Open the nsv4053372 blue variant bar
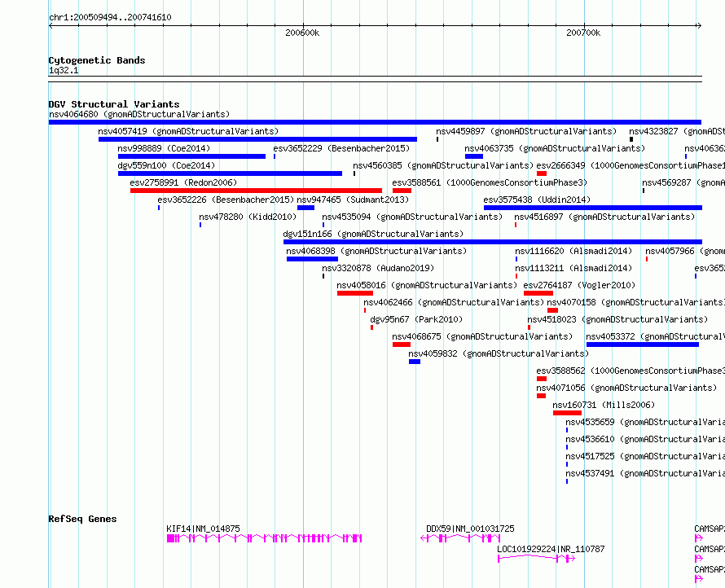 click(x=643, y=344)
